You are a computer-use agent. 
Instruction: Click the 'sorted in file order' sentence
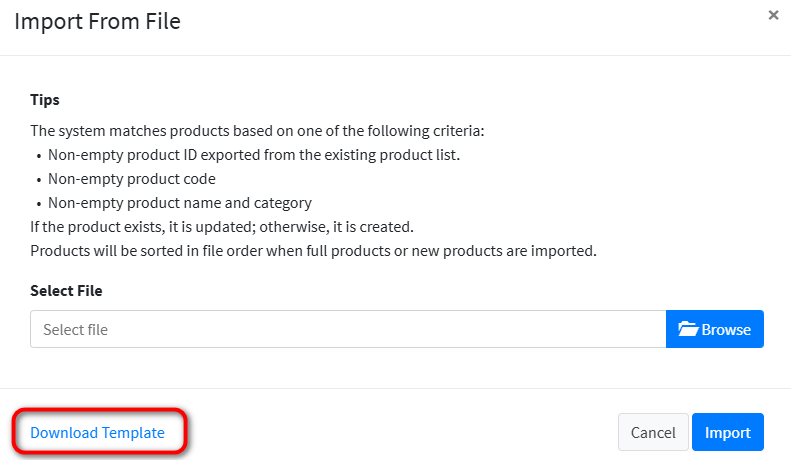pyautogui.click(x=313, y=250)
